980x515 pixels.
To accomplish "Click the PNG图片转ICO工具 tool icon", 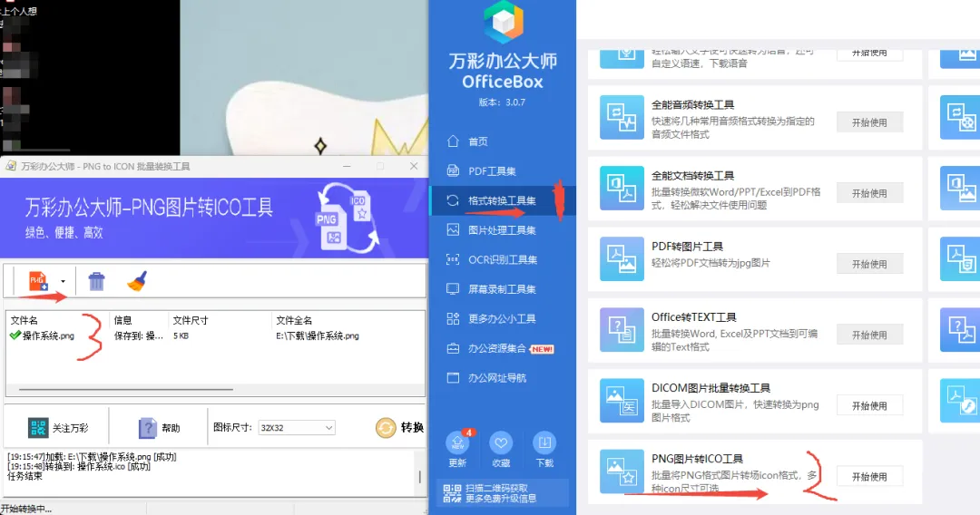I will point(622,471).
